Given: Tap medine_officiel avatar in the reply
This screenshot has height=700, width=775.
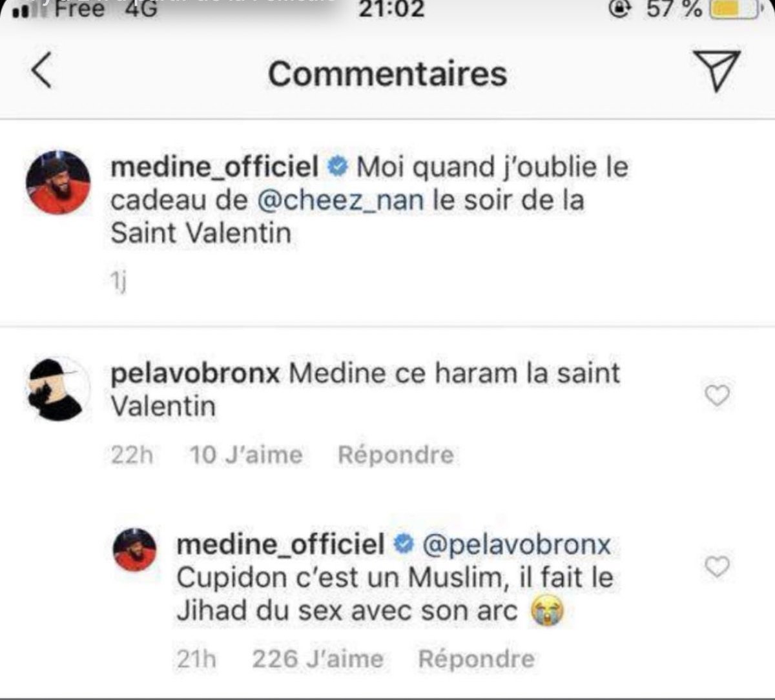Looking at the screenshot, I should [135, 550].
